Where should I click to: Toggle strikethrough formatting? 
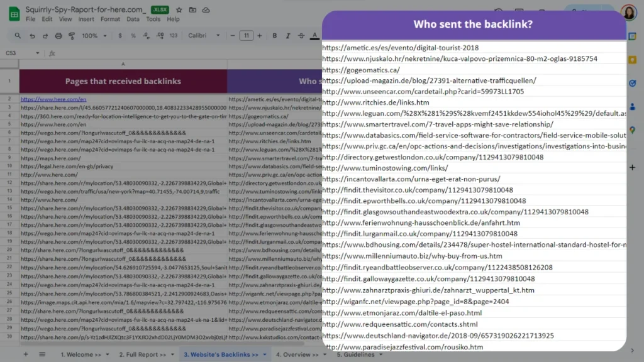pos(301,36)
